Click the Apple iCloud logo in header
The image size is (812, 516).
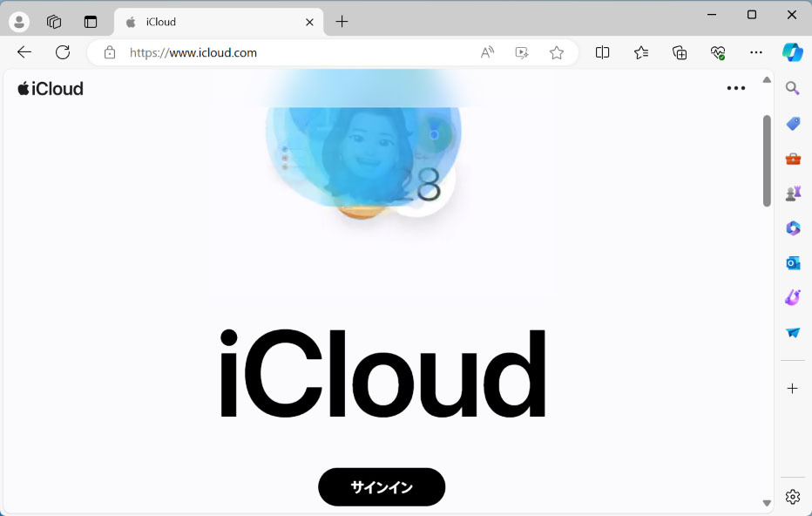[x=51, y=89]
